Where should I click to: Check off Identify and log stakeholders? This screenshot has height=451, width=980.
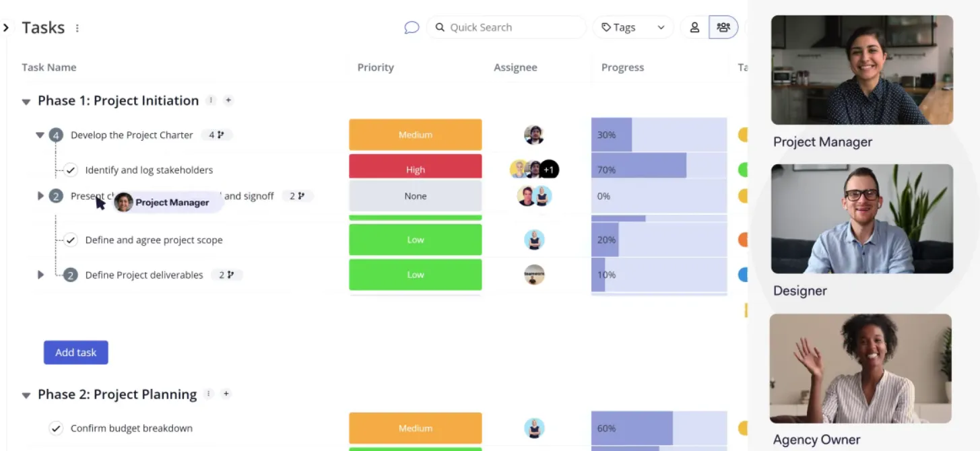(x=71, y=170)
